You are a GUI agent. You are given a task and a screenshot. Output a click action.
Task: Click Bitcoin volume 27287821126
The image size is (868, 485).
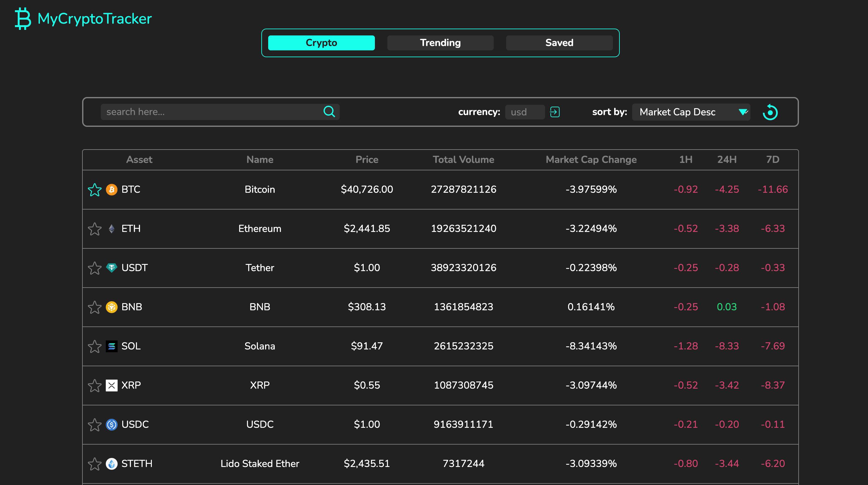(464, 189)
